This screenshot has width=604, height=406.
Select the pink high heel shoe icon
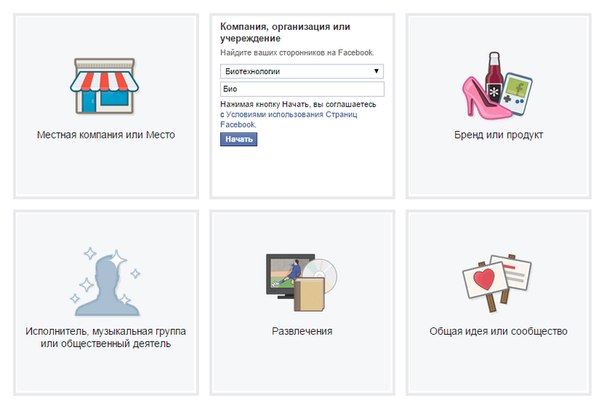pos(485,98)
